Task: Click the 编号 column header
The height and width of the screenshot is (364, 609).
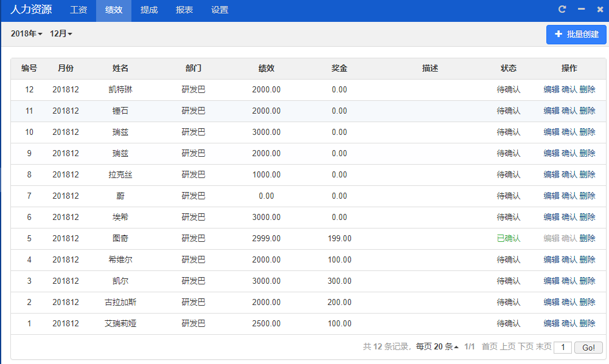Action: [x=29, y=69]
